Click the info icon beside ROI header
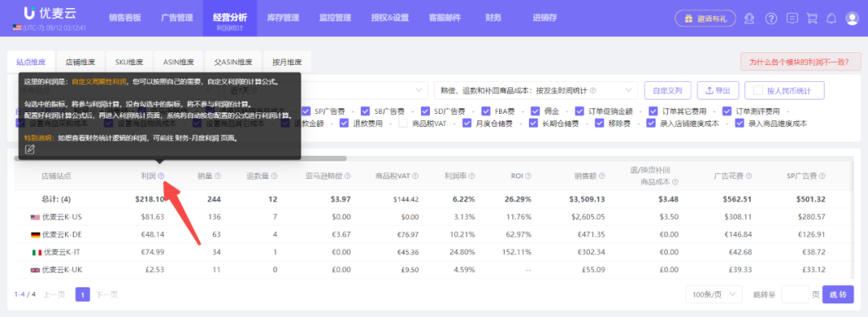The height and width of the screenshot is (317, 868). click(529, 176)
